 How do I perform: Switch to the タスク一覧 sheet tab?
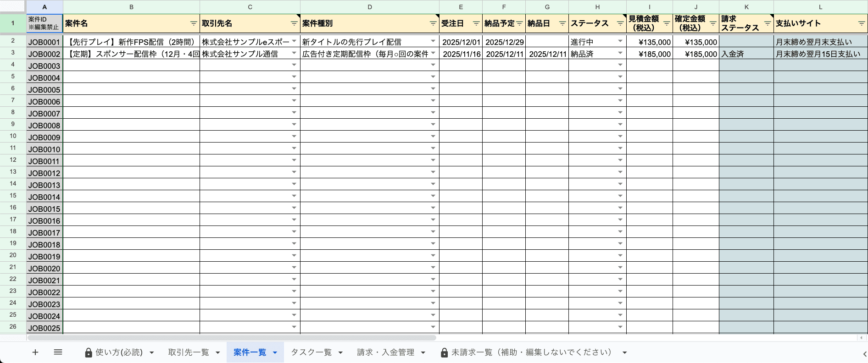[x=311, y=352]
